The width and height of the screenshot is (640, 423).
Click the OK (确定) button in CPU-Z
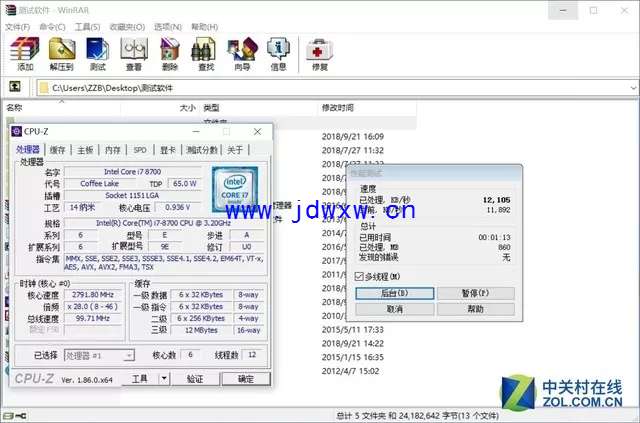click(246, 379)
